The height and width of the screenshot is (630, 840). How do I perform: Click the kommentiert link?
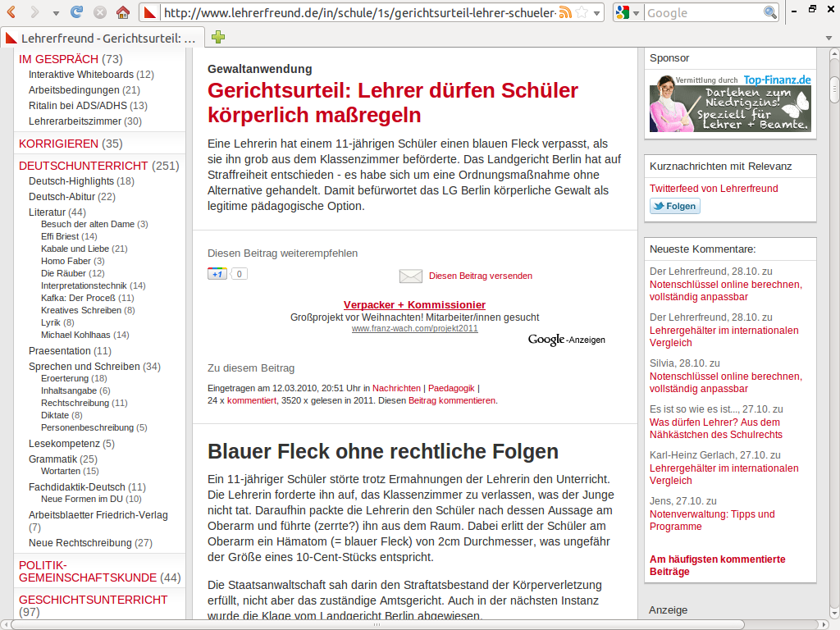[x=252, y=400]
